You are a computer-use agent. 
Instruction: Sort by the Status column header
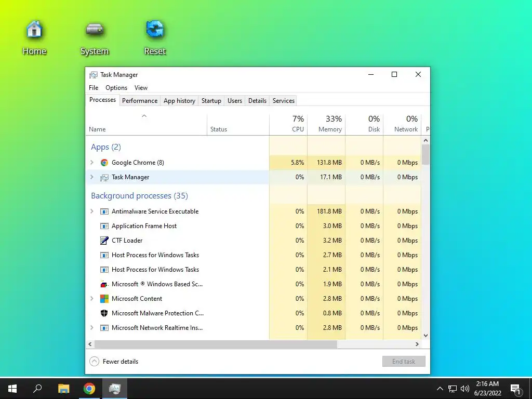pos(238,125)
